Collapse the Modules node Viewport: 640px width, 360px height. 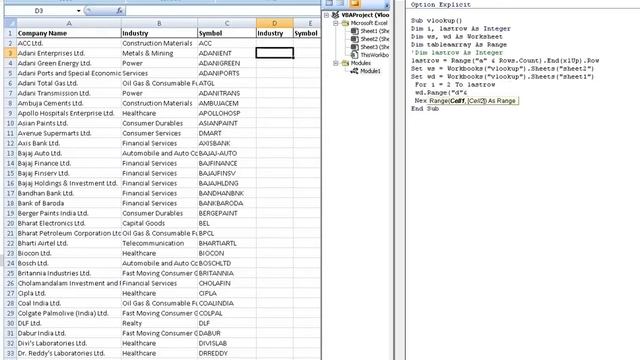(336, 63)
